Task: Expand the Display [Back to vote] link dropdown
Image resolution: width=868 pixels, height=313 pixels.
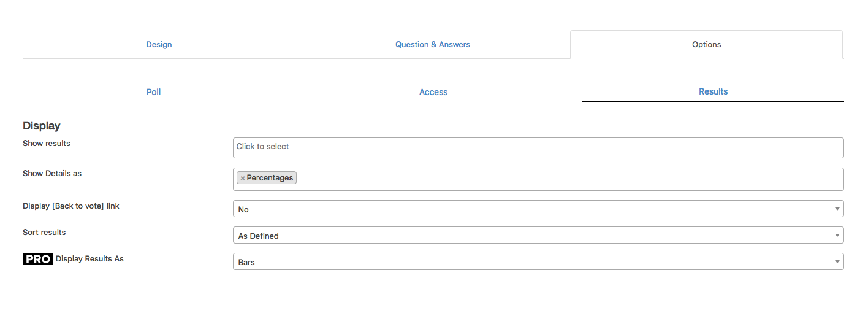Action: [538, 209]
